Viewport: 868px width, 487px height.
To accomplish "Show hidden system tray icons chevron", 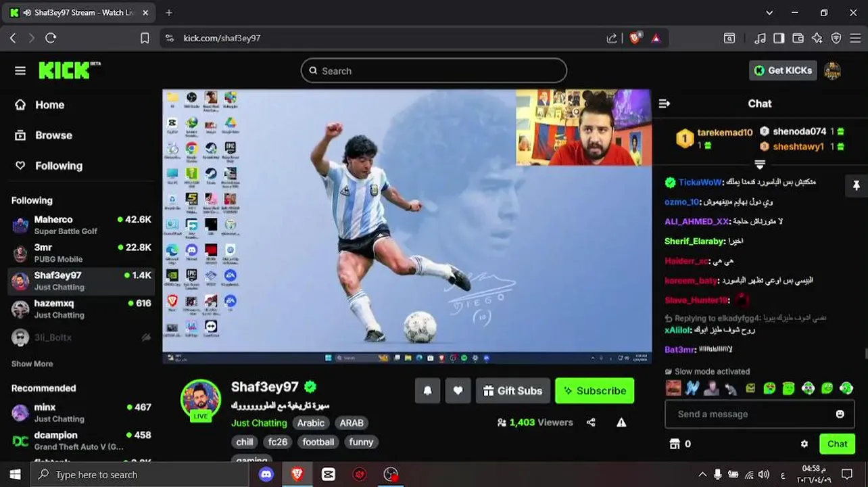I will [702, 474].
